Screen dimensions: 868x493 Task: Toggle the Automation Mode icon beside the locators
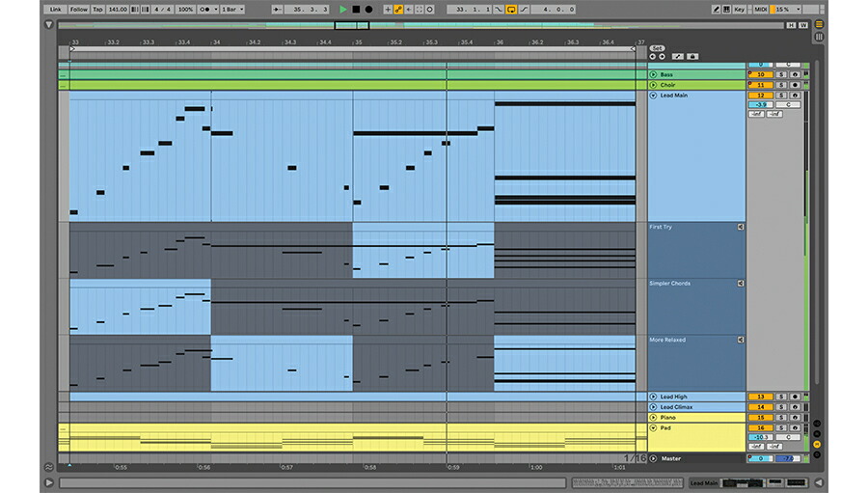click(678, 57)
